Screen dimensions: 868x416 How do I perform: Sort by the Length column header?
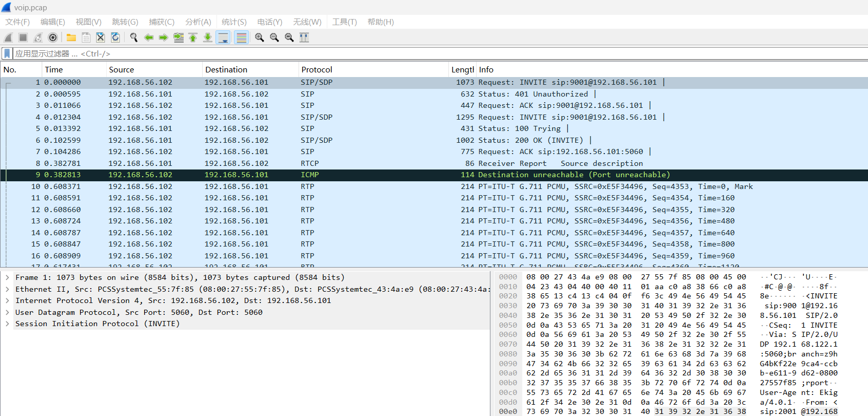point(462,69)
